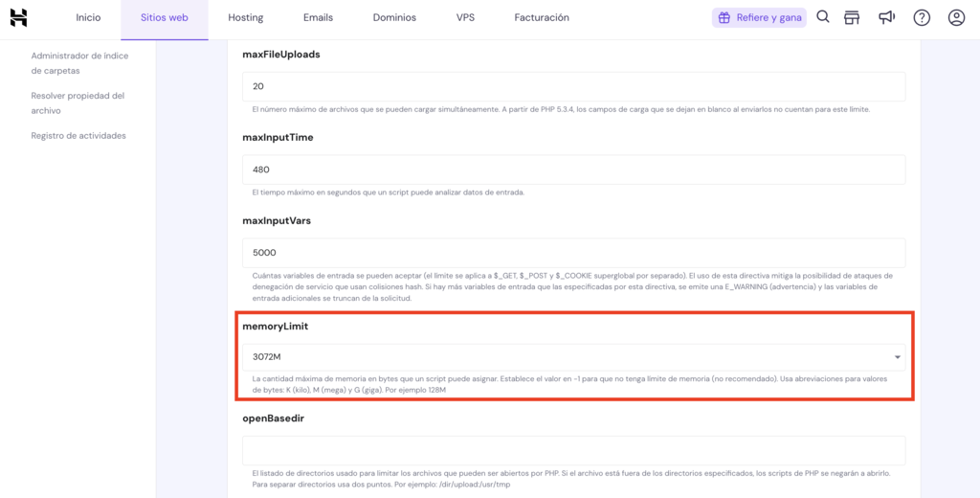980x498 pixels.
Task: Open the memoryLimit 3072M combo box
Action: pyautogui.click(x=565, y=357)
